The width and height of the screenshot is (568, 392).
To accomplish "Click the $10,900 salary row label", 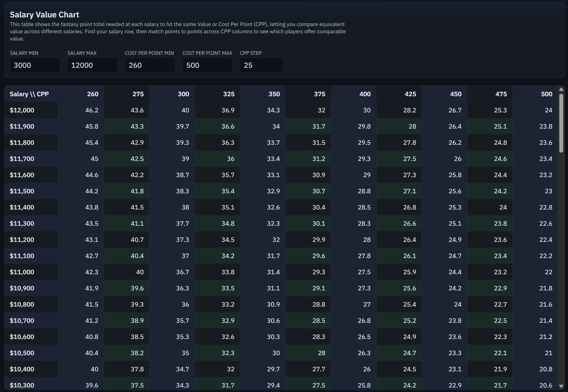I will click(x=31, y=288).
